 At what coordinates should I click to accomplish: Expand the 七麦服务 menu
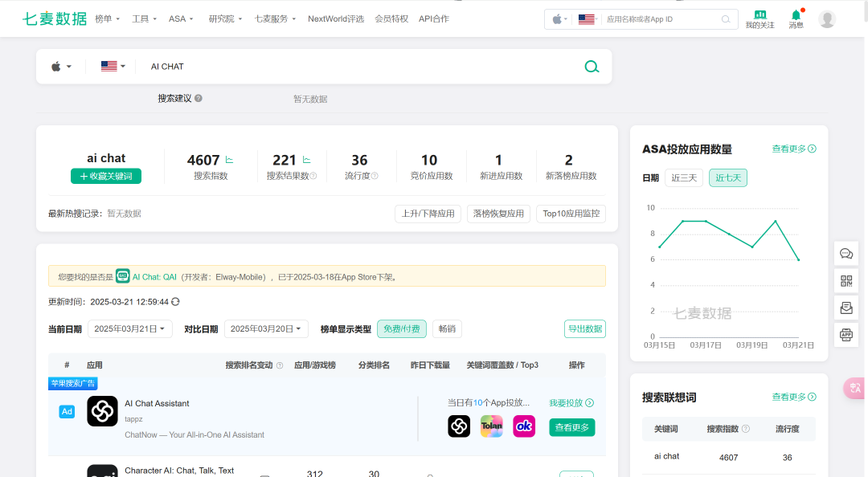coord(275,18)
